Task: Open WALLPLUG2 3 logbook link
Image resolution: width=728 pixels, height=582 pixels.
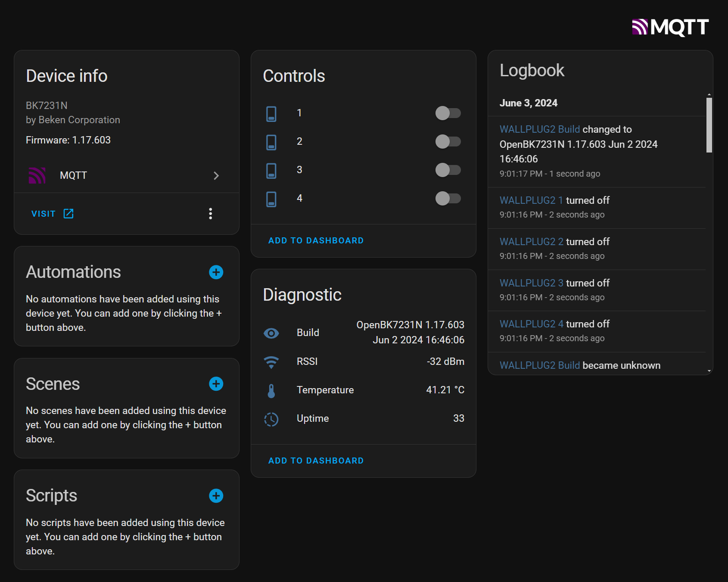Action: (x=531, y=283)
